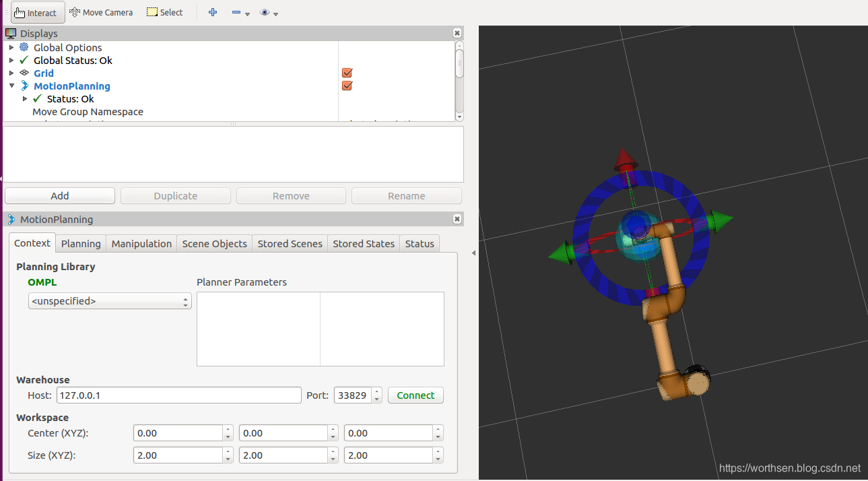Click the Displays panel monitor icon
The image size is (868, 481).
[x=11, y=33]
